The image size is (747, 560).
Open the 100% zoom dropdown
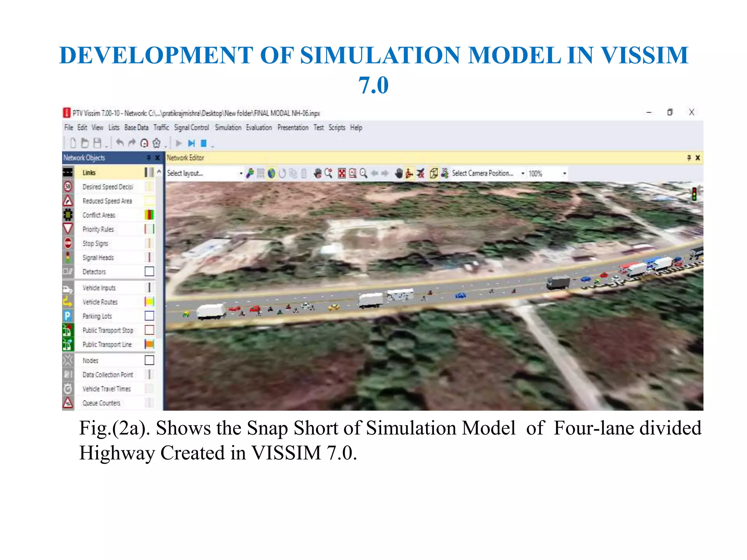point(564,174)
